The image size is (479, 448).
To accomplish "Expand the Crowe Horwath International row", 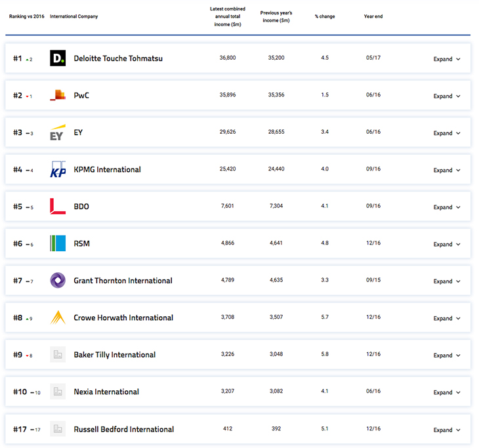I will click(447, 318).
